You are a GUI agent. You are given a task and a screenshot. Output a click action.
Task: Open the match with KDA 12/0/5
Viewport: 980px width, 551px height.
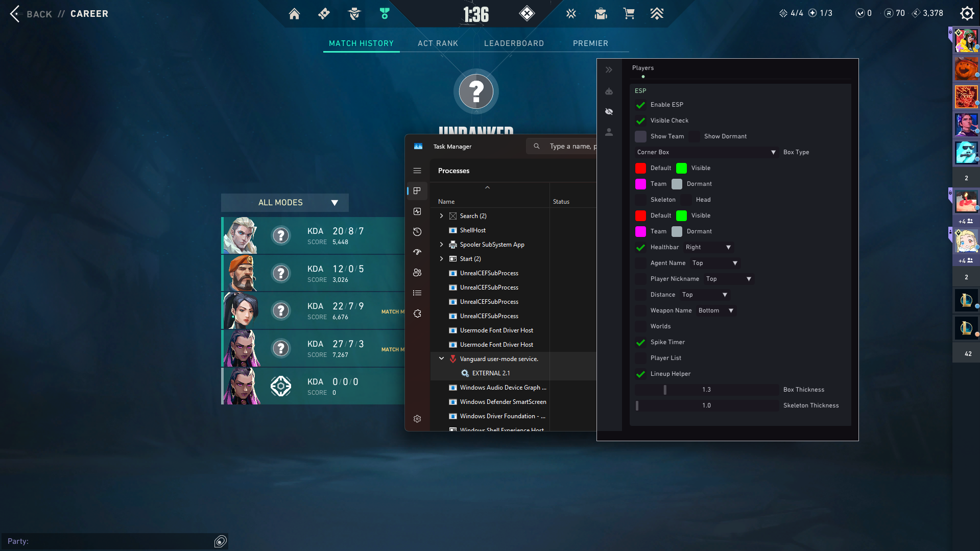(x=313, y=273)
